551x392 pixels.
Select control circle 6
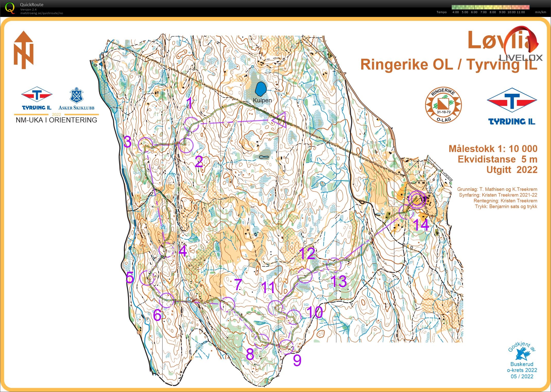coord(166,300)
